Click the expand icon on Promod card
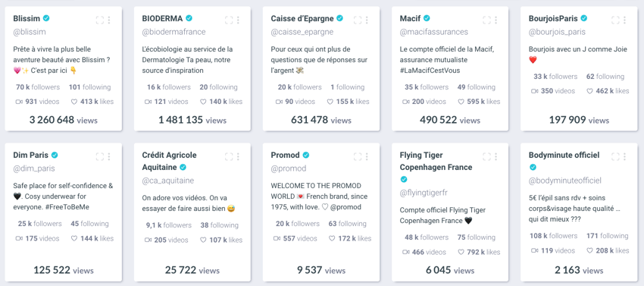This screenshot has height=286, width=644. (358, 156)
